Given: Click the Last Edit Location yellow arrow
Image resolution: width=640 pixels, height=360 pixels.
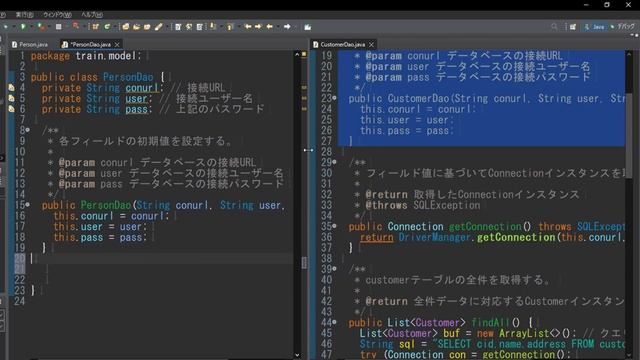Looking at the screenshot, I should pos(248,27).
